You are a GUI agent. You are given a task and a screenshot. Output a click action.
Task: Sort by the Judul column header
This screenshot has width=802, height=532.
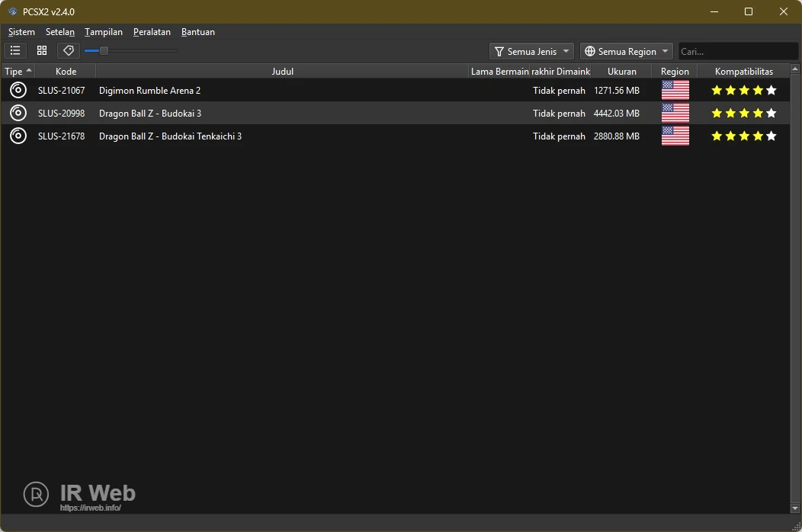coord(282,71)
